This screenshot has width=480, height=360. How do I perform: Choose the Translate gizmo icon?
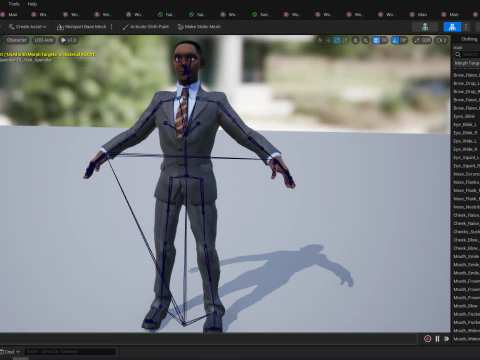pyautogui.click(x=328, y=40)
